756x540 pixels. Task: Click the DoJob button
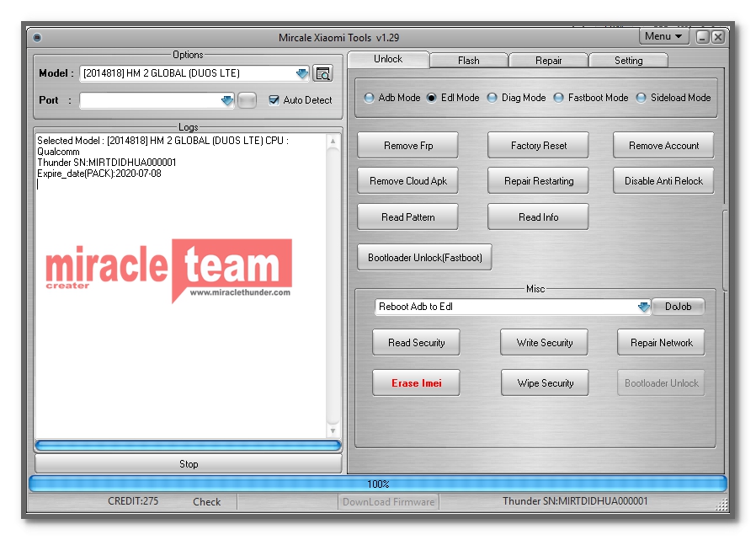pyautogui.click(x=678, y=307)
